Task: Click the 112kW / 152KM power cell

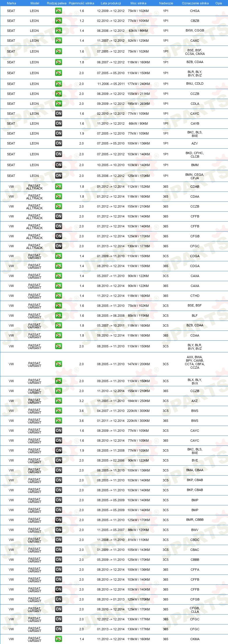Action: coord(139,187)
